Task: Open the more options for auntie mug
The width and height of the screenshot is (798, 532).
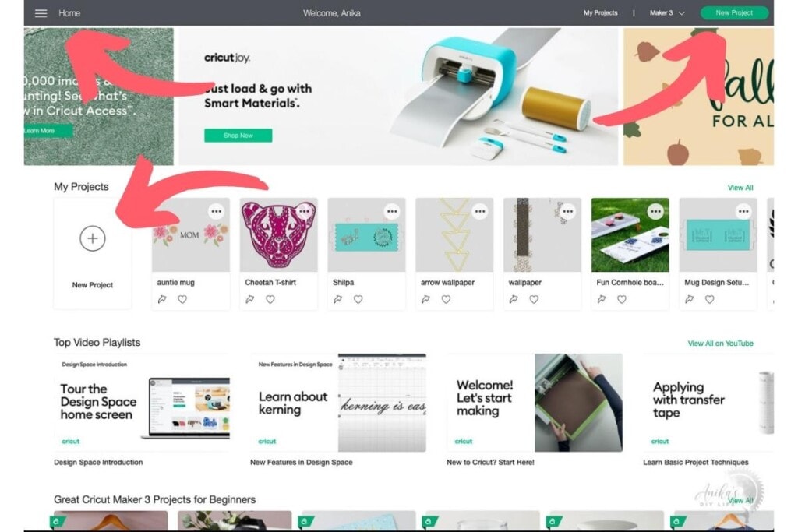Action: click(217, 211)
